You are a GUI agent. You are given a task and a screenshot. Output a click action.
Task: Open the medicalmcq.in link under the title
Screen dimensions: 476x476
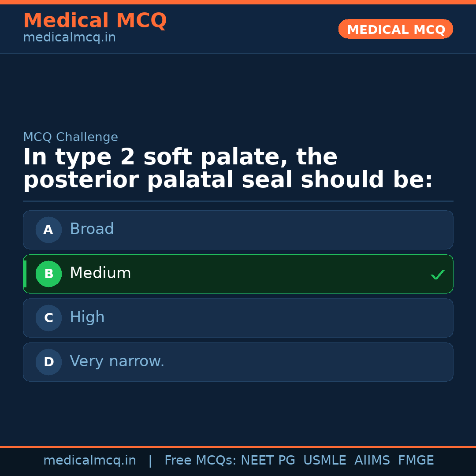coord(69,38)
